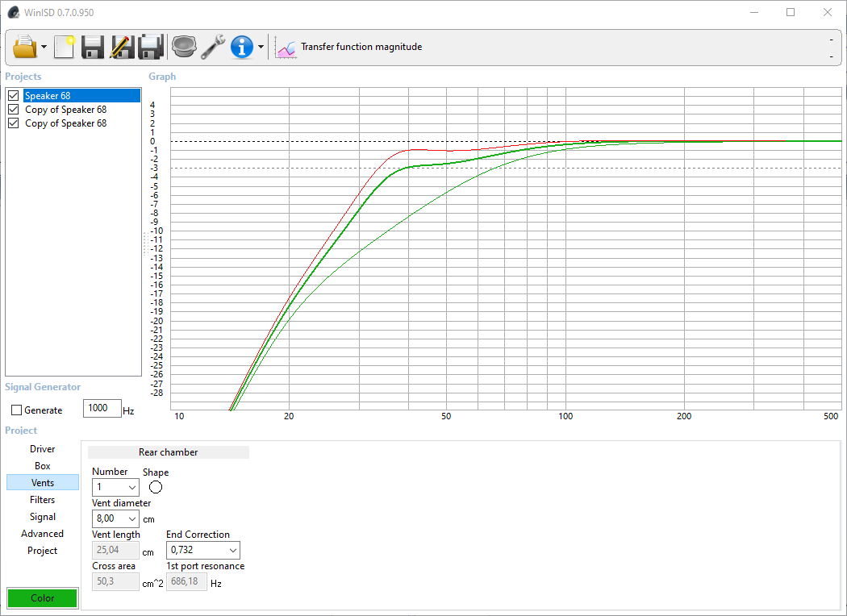The height and width of the screenshot is (616, 847).
Task: Switch to the Box tab
Action: (43, 466)
